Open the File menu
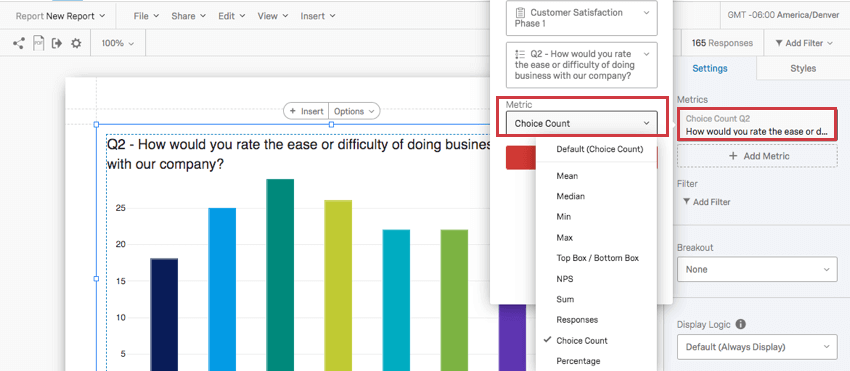Screen dimensions: 850x371 tap(146, 16)
